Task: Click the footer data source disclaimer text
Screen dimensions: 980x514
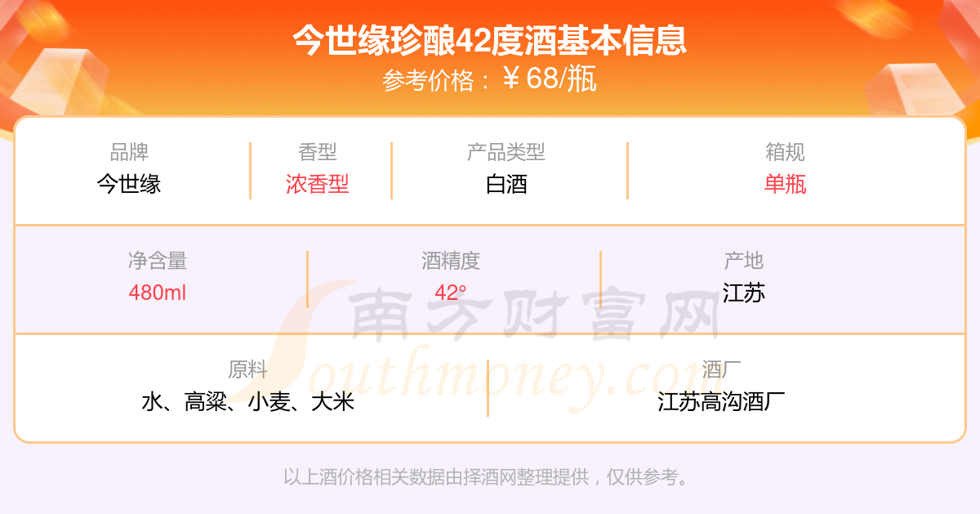Action: pyautogui.click(x=489, y=477)
